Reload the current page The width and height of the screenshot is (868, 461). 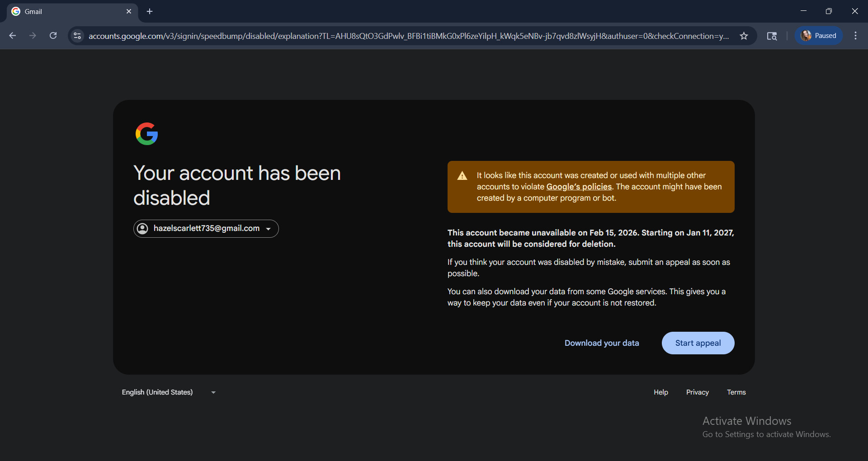click(x=53, y=36)
